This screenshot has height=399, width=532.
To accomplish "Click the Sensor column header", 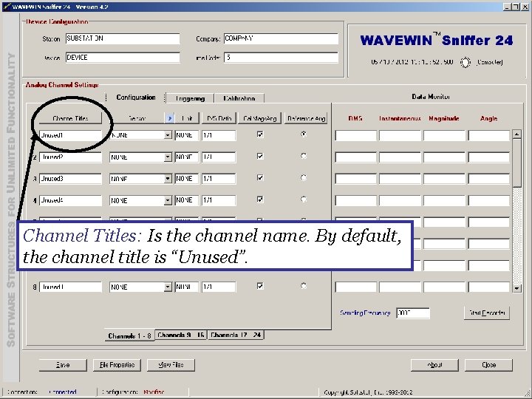I will click(x=137, y=118).
